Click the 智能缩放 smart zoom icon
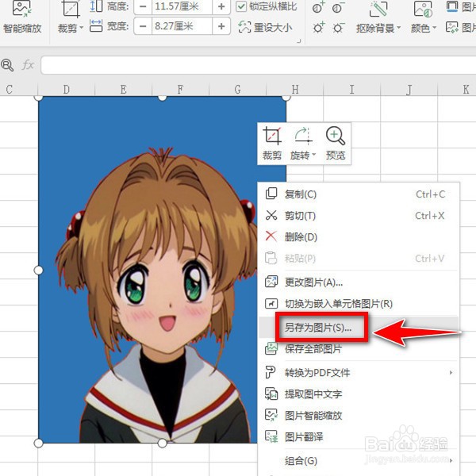Viewport: 476px width, 476px height. (21, 9)
